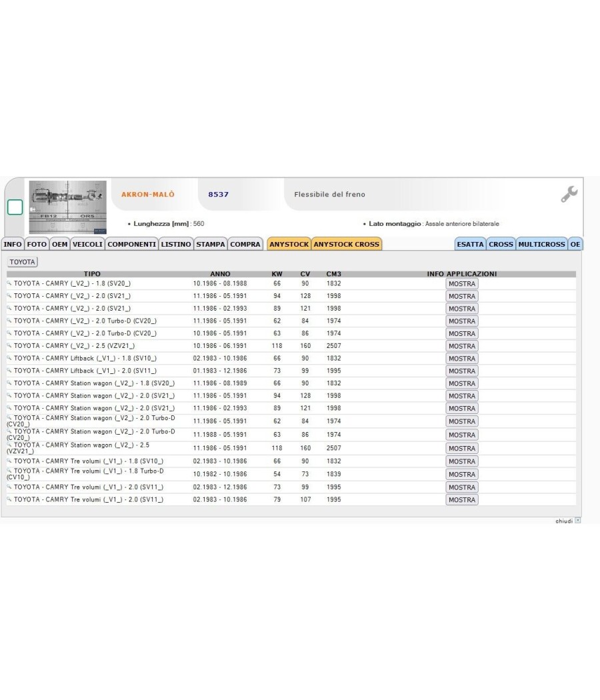Select the ANYSTOCK tab
The image size is (600, 700).
coord(289,244)
